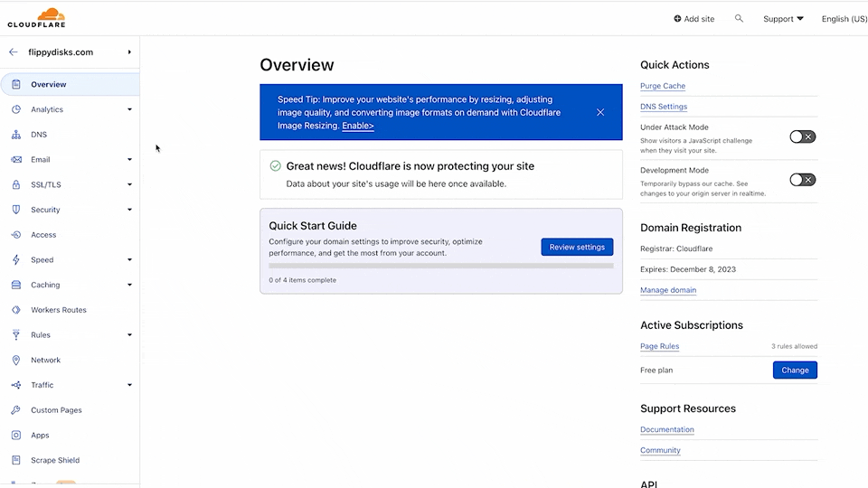Toggle Development Mode switch
Image resolution: width=868 pixels, height=488 pixels.
802,180
